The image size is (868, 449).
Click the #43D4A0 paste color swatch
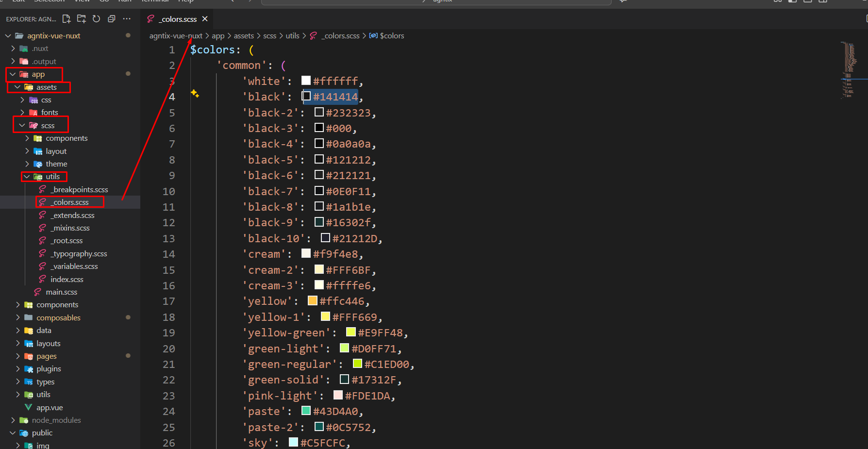tap(306, 411)
